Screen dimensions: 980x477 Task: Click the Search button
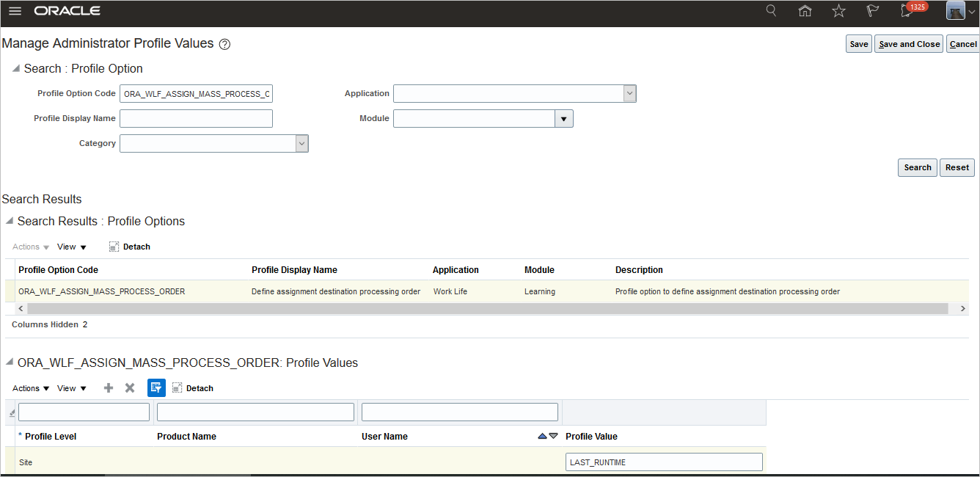point(917,168)
